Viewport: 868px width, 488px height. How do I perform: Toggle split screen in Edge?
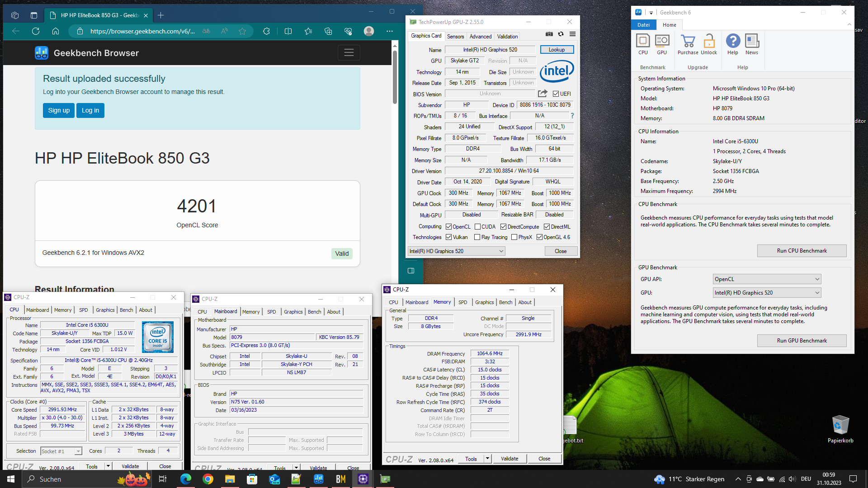(x=288, y=31)
